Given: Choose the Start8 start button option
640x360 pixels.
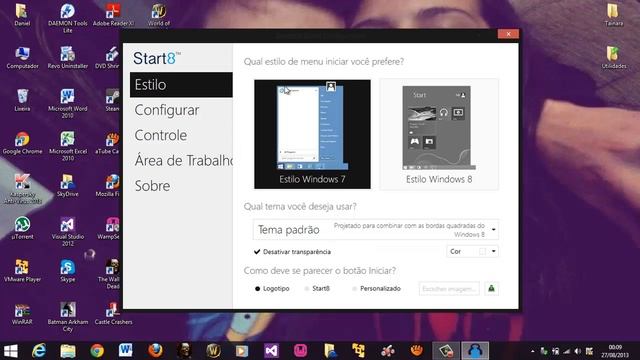Looking at the screenshot, I should tap(307, 289).
